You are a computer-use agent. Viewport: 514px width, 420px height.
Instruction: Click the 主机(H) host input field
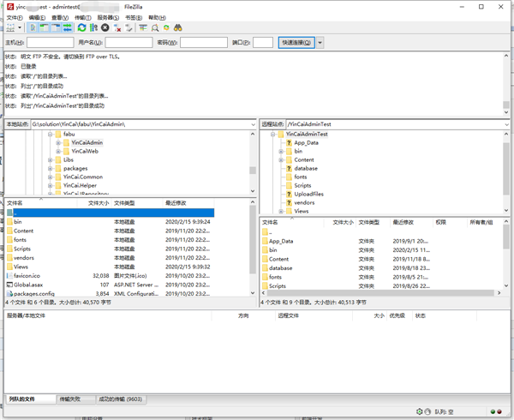tap(50, 43)
